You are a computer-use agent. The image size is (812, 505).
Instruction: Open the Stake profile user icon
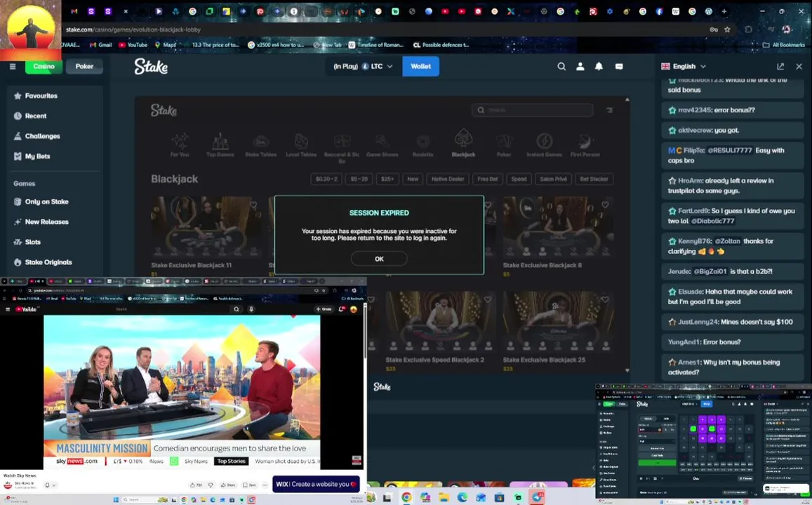click(x=580, y=66)
